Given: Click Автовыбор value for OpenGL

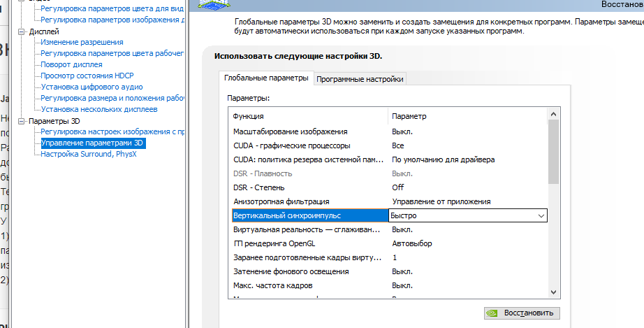Looking at the screenshot, I should [x=412, y=243].
